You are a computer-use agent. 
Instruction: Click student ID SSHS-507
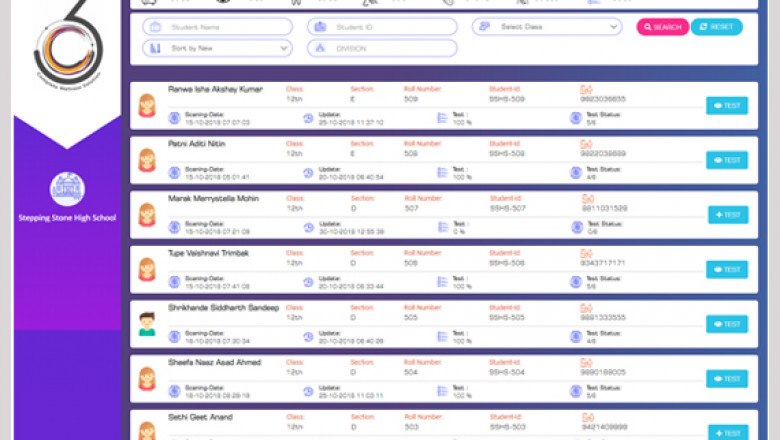point(508,208)
